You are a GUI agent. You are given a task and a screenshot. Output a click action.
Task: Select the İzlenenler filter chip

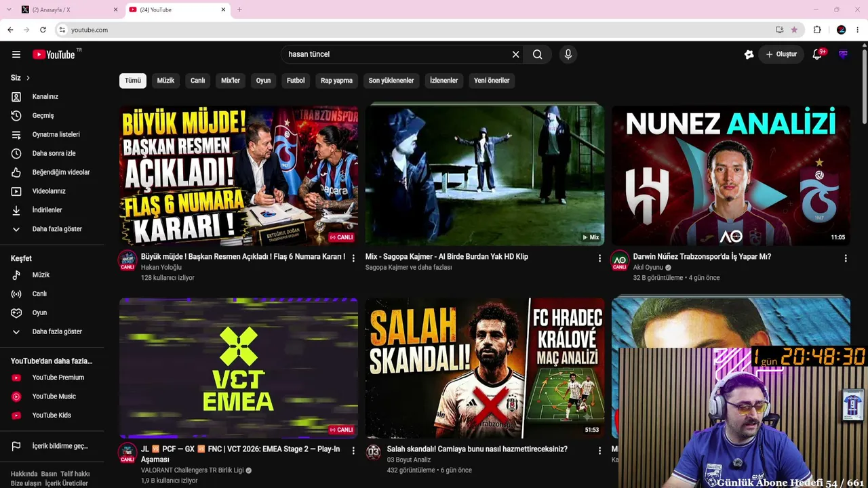tap(443, 81)
